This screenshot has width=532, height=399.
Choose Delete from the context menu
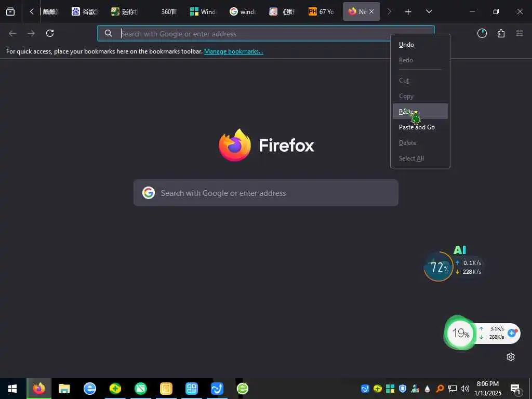[x=420, y=143]
